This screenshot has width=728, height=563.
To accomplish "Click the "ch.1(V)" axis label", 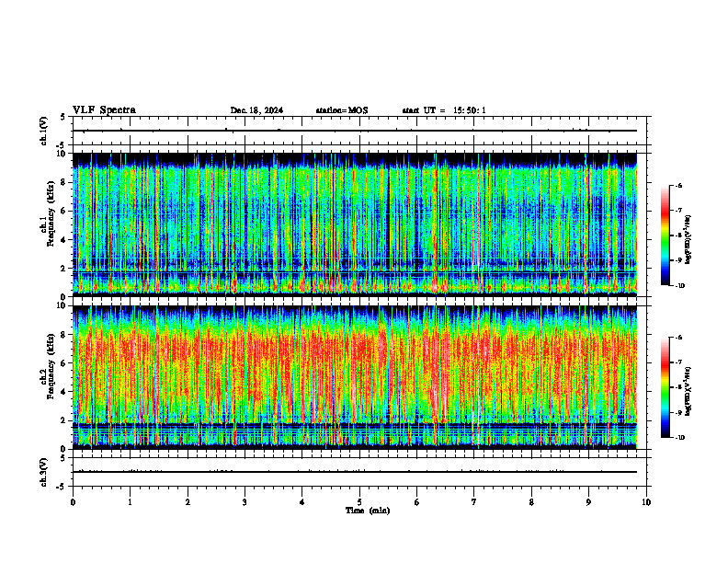I will pos(44,131).
